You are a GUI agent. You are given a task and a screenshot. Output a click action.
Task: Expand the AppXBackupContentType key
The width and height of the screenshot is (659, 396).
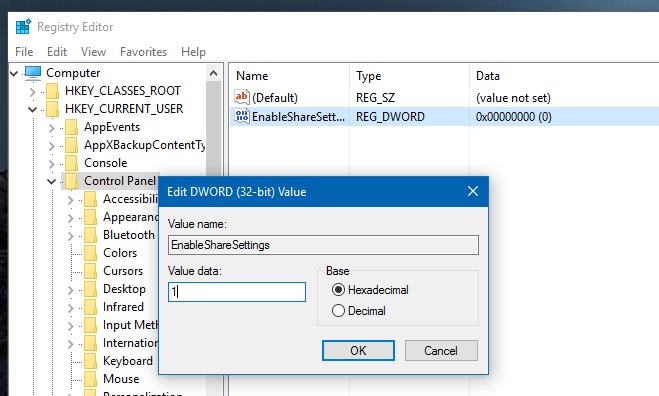[x=52, y=146]
